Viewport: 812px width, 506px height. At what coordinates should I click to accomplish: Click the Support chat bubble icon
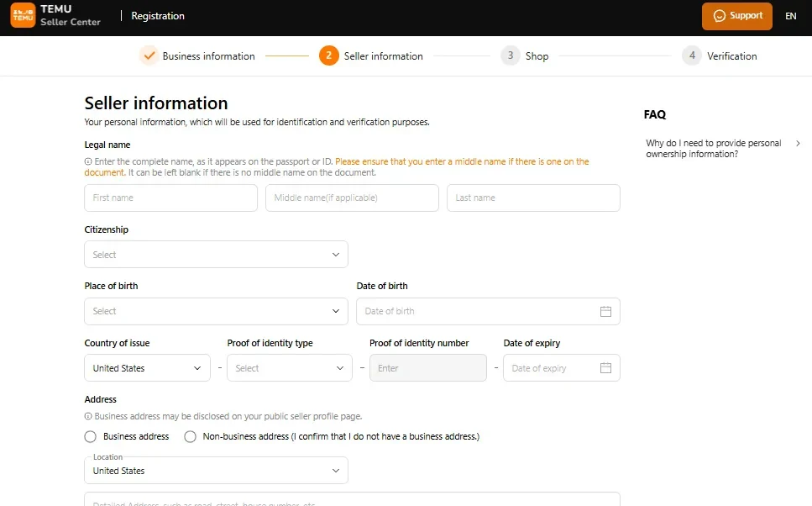point(720,16)
